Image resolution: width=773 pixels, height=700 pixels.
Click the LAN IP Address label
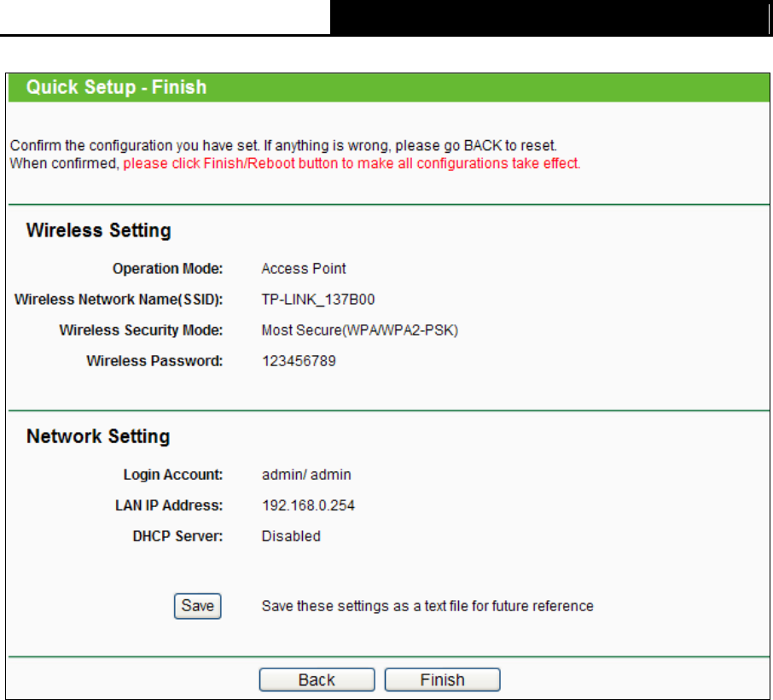pos(169,505)
